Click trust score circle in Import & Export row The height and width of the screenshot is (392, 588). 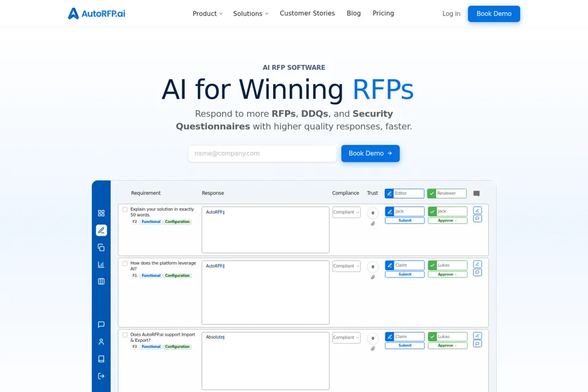pyautogui.click(x=373, y=338)
